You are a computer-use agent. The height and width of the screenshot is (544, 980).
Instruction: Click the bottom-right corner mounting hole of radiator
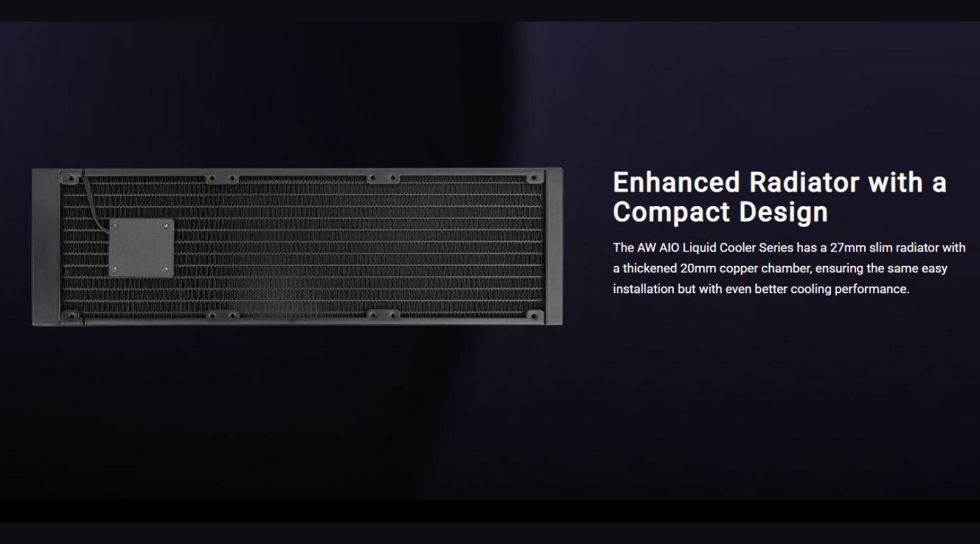click(536, 316)
